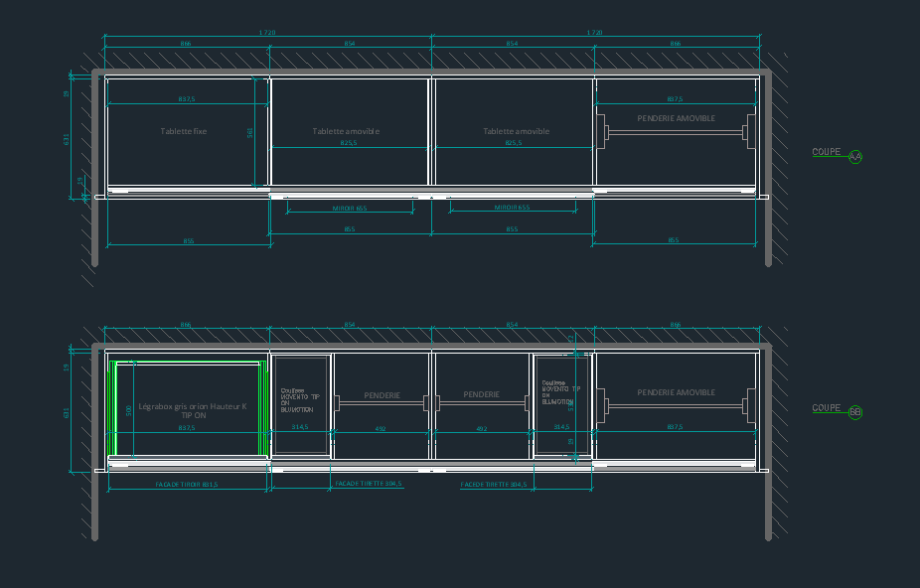Select Coulisse MOVENTO text next to Légrabox drawer
This screenshot has height=588, width=920.
tap(299, 399)
